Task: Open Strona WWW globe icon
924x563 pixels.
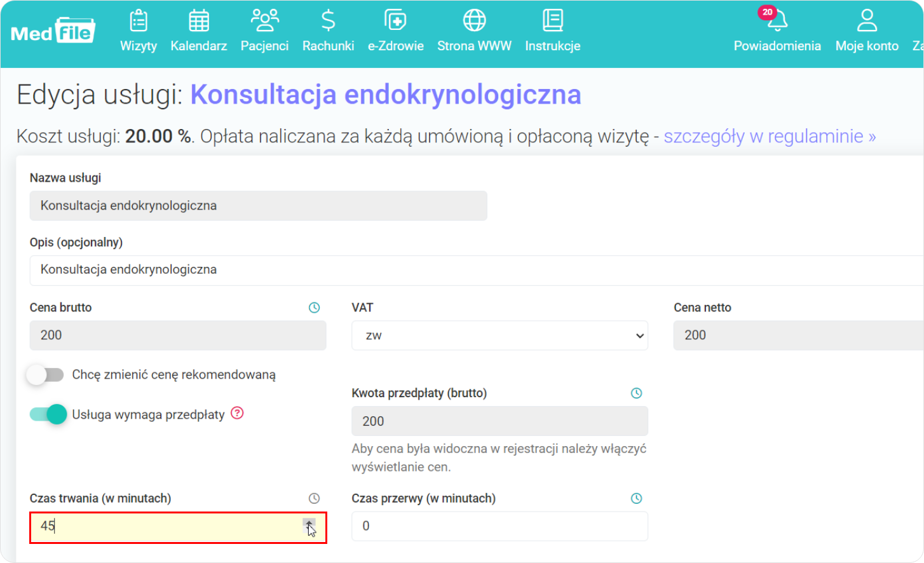Action: (474, 20)
